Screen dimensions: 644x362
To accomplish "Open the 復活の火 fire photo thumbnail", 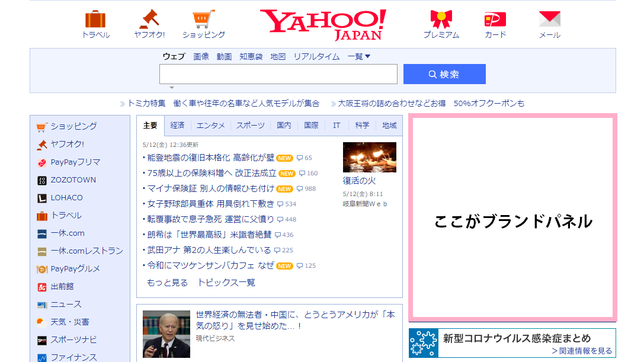I will coord(370,158).
